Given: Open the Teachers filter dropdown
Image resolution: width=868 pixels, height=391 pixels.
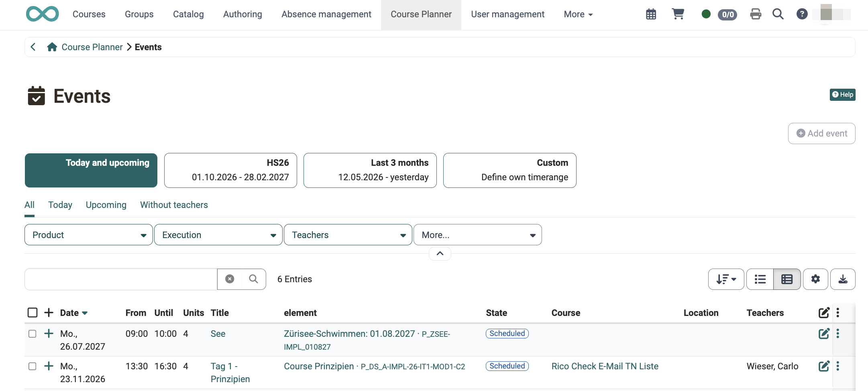Looking at the screenshot, I should point(348,235).
